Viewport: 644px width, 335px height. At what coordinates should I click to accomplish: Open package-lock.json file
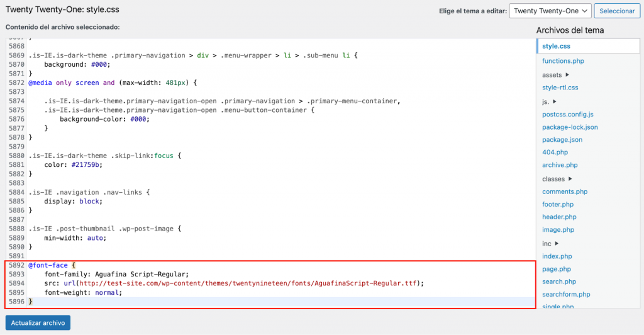[x=570, y=127]
